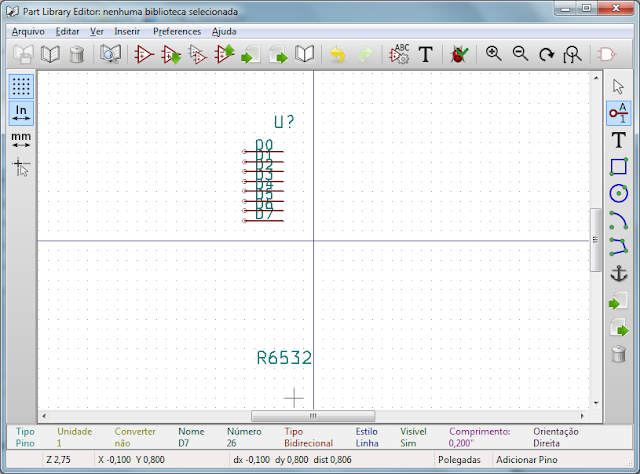Switch units to millimeters mm button
This screenshot has width=640, height=474.
(x=21, y=140)
